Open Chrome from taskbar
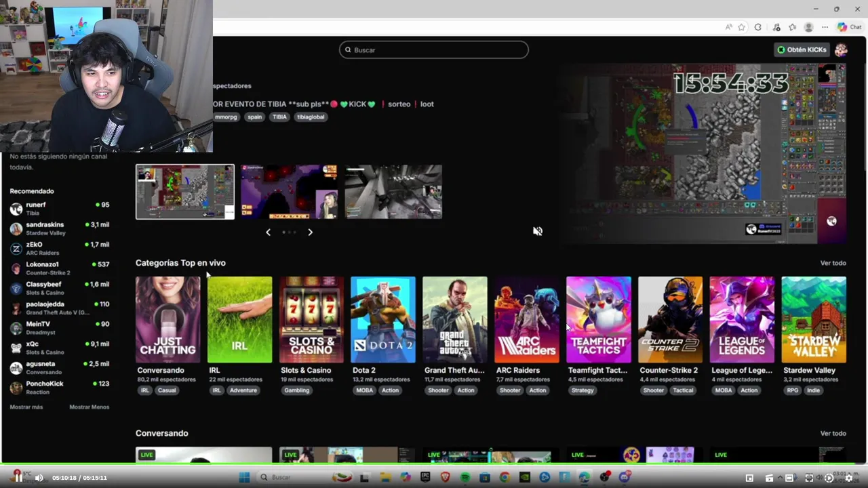Screen dimensions: 868x488 coord(505,477)
